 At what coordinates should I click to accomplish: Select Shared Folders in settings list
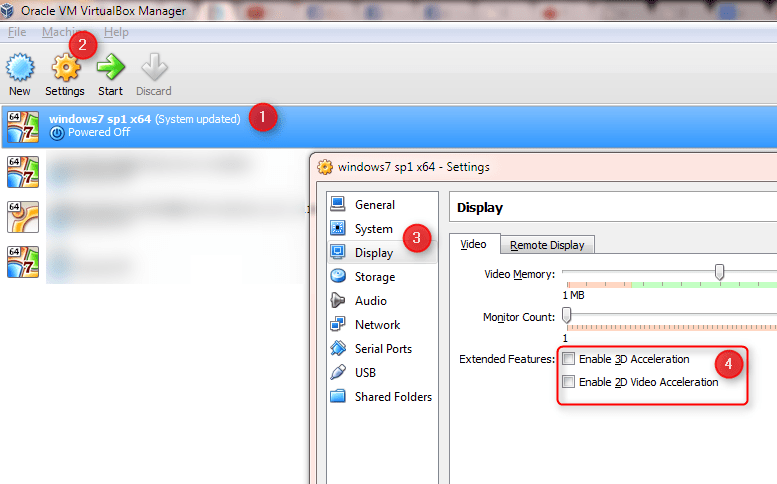pos(393,397)
